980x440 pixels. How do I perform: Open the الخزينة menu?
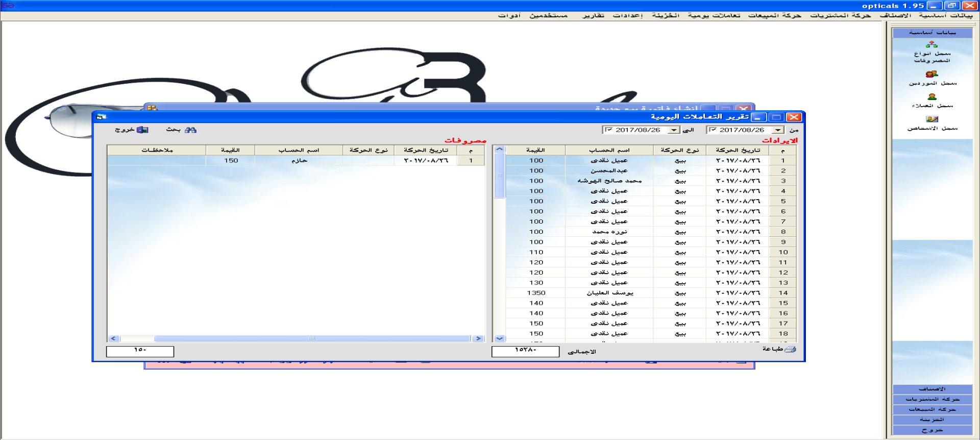[x=666, y=15]
